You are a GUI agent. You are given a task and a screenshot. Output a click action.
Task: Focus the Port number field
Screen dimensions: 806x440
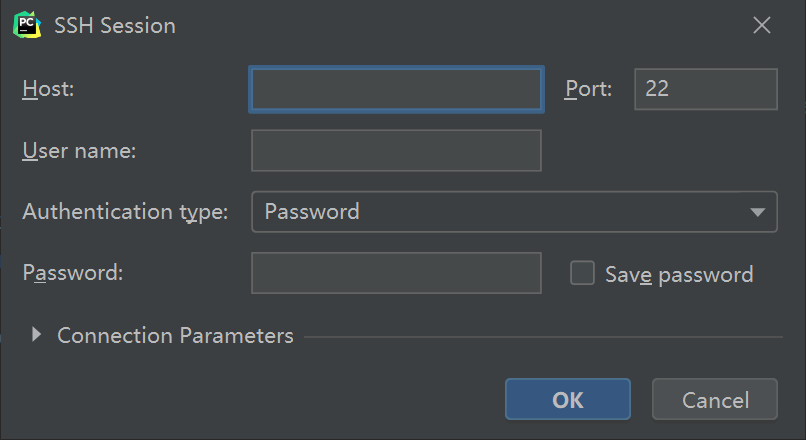pyautogui.click(x=705, y=89)
